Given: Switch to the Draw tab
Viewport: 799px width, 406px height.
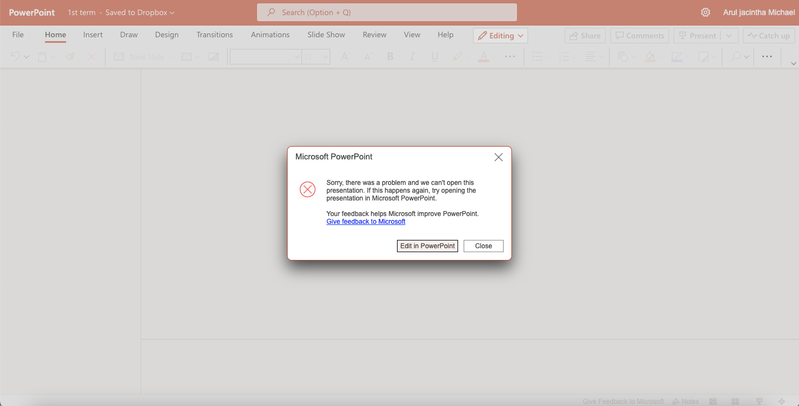Looking at the screenshot, I should pyautogui.click(x=129, y=35).
